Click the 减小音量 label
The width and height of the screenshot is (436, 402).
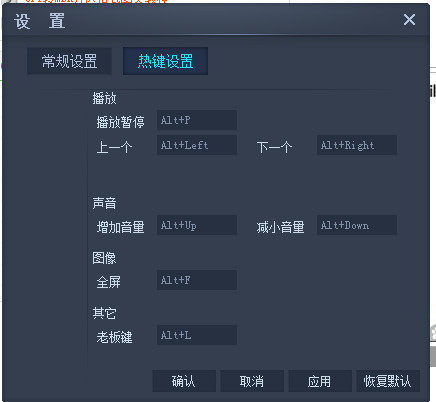281,227
